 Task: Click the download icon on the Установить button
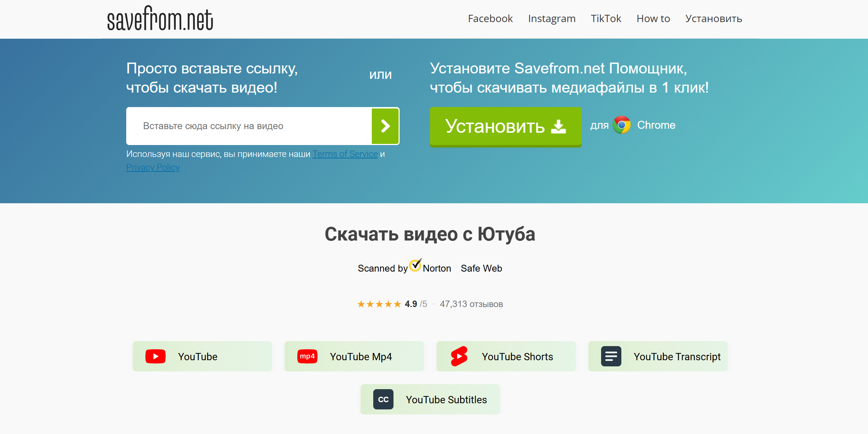558,127
